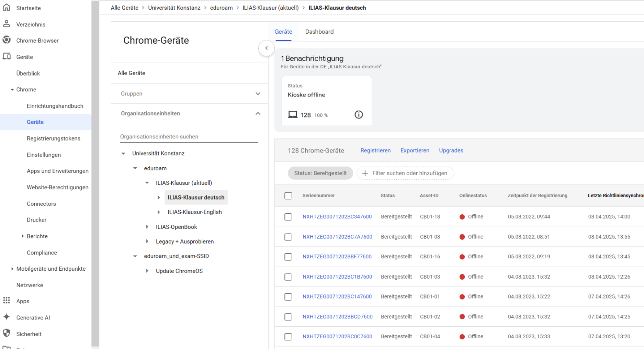Viewport: 644px width, 349px height.
Task: Expand the Gruppen section
Action: [258, 94]
